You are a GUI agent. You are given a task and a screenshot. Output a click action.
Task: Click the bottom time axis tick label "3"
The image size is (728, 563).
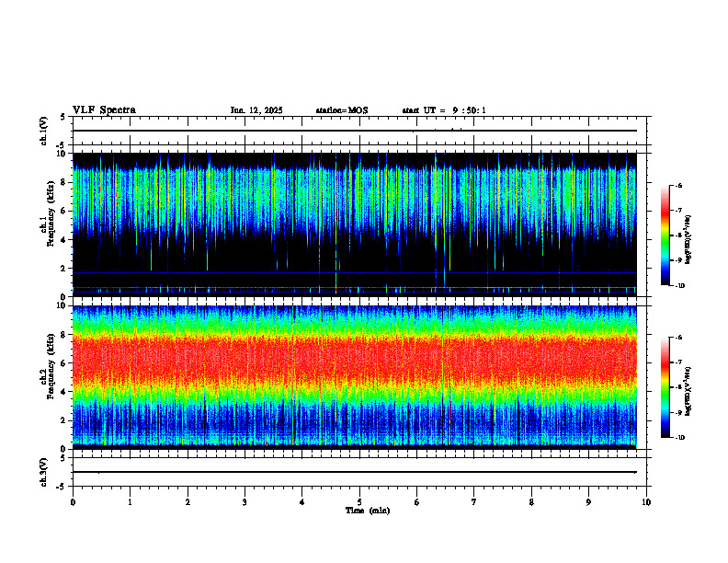pyautogui.click(x=245, y=502)
